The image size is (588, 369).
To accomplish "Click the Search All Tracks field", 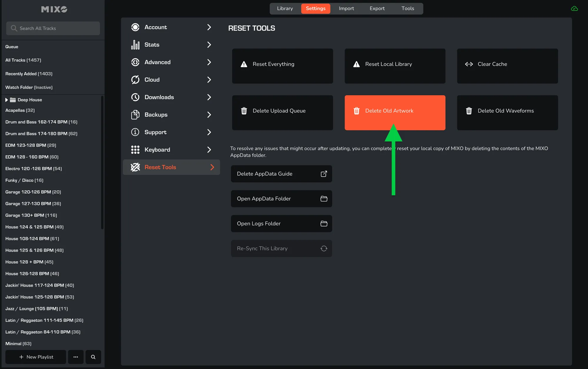I will click(x=53, y=28).
